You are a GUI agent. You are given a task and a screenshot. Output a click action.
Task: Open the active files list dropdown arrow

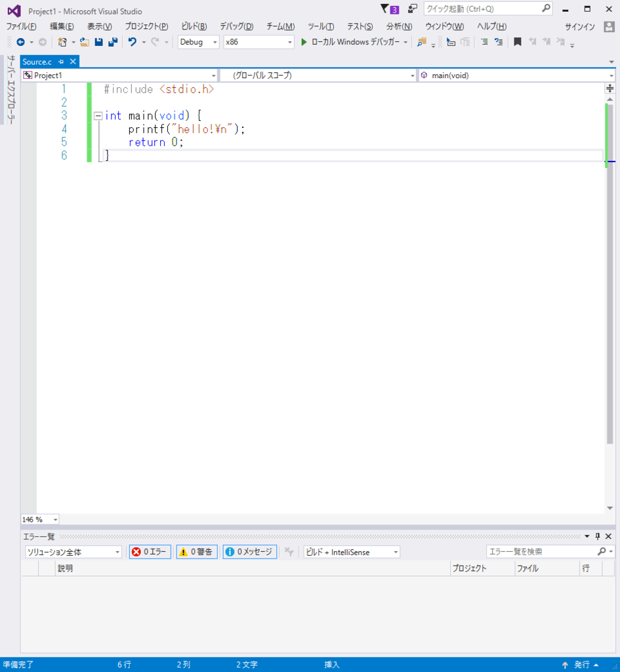(611, 62)
